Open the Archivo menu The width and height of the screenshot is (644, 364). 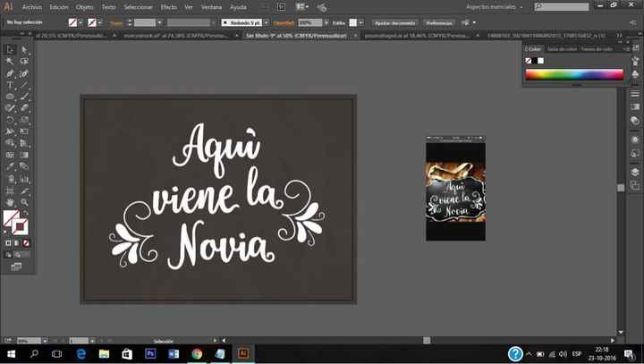coord(32,7)
